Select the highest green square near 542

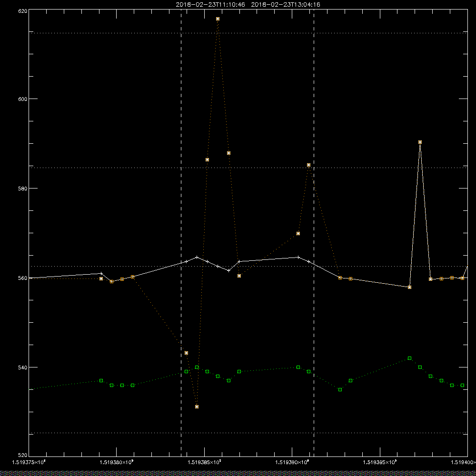(x=409, y=358)
